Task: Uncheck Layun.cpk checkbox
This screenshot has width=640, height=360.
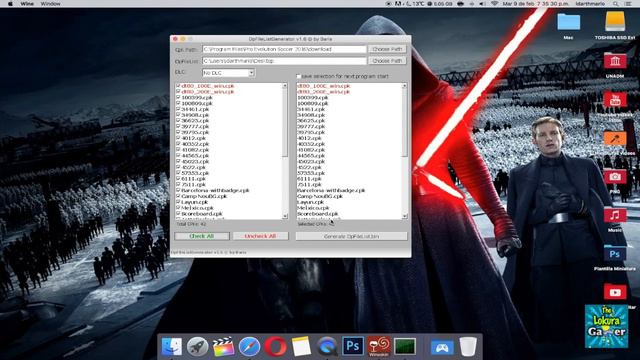Action: (178, 202)
